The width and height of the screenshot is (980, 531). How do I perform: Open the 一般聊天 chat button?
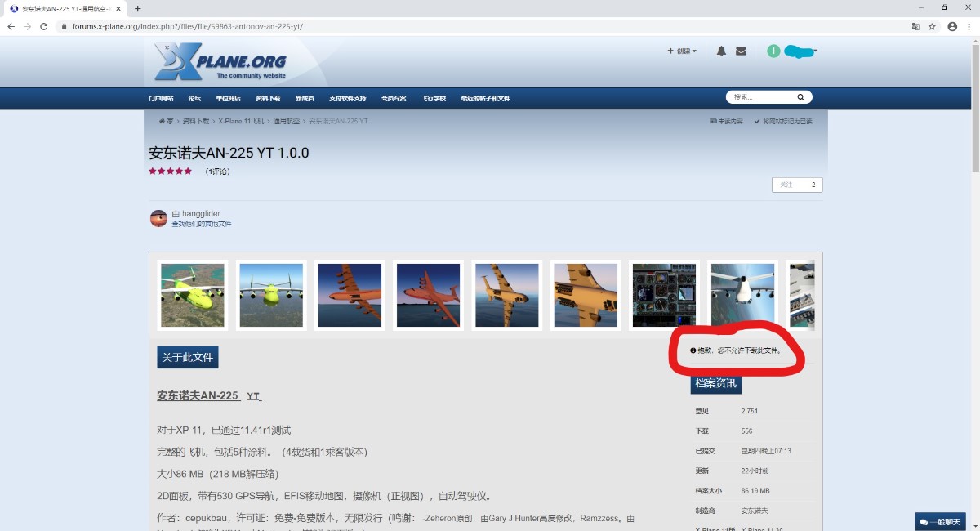(940, 521)
